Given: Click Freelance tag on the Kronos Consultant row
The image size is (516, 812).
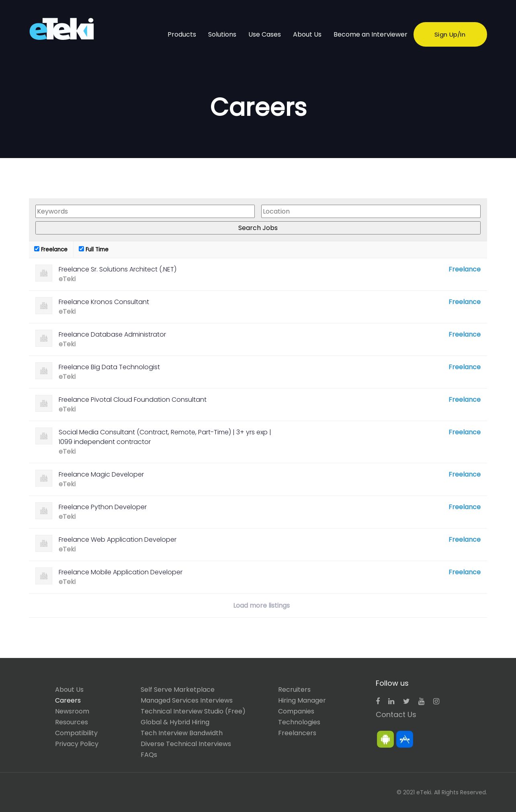Looking at the screenshot, I should (x=465, y=302).
